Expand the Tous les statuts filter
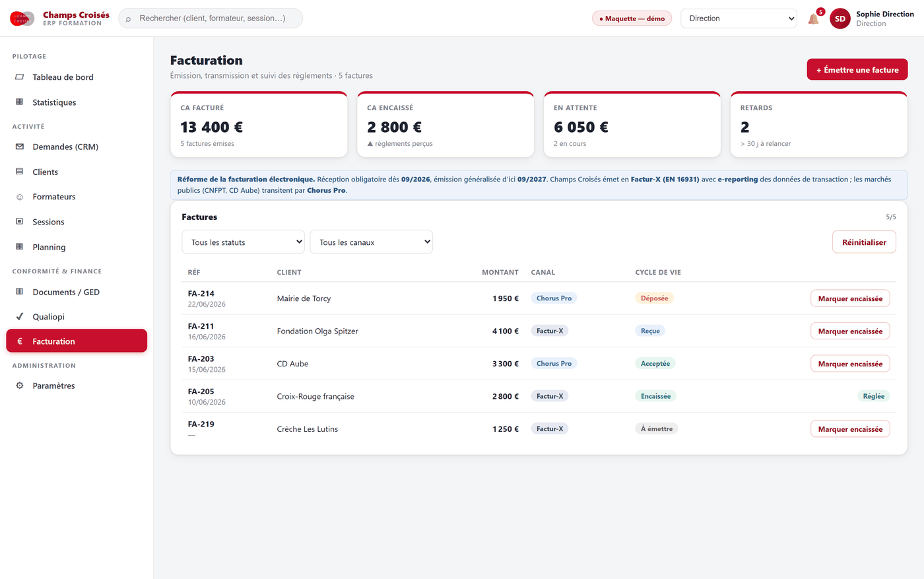 pos(243,242)
